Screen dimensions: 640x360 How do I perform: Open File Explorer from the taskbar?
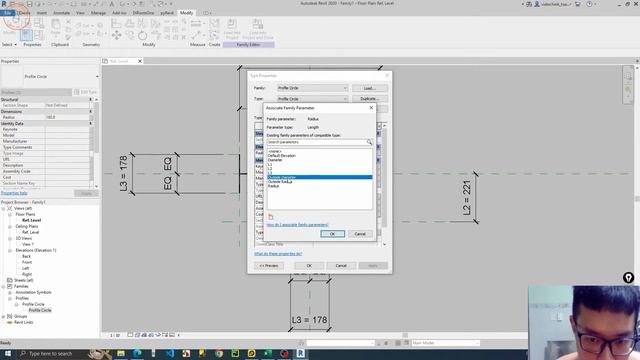[121, 353]
